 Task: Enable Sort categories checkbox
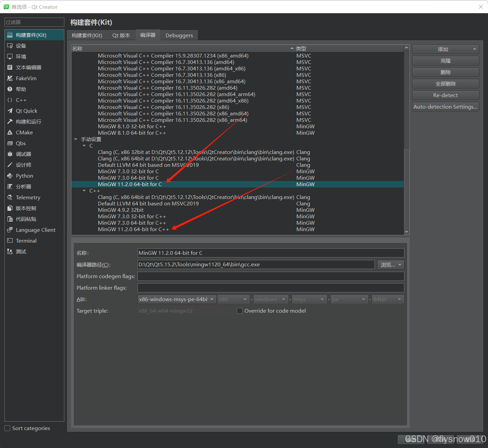pos(7,428)
